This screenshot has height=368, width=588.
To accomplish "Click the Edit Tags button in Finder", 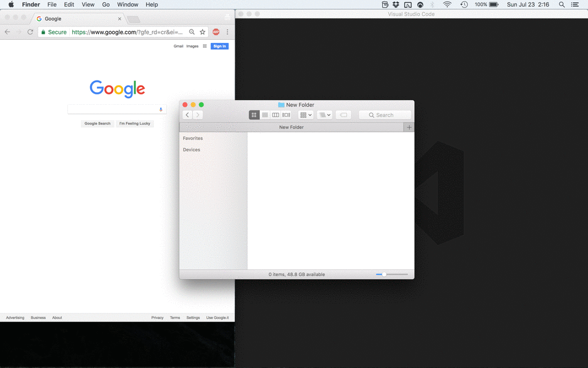I will coord(343,115).
